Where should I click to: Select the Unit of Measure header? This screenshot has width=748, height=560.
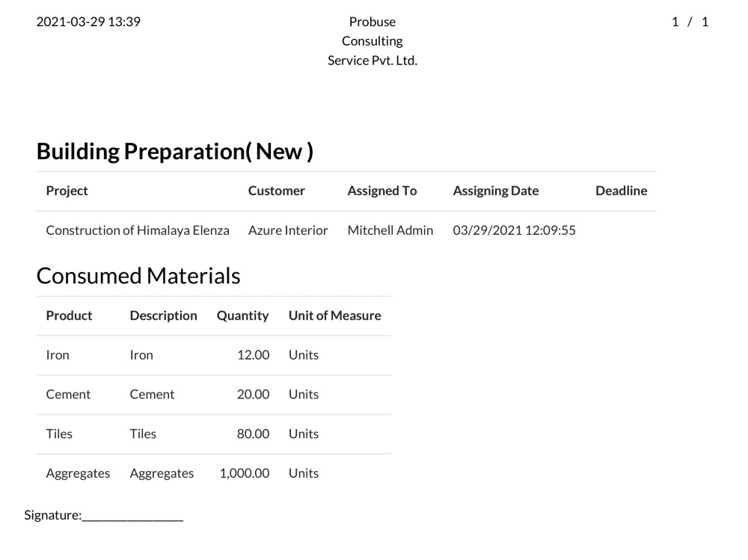tap(334, 316)
